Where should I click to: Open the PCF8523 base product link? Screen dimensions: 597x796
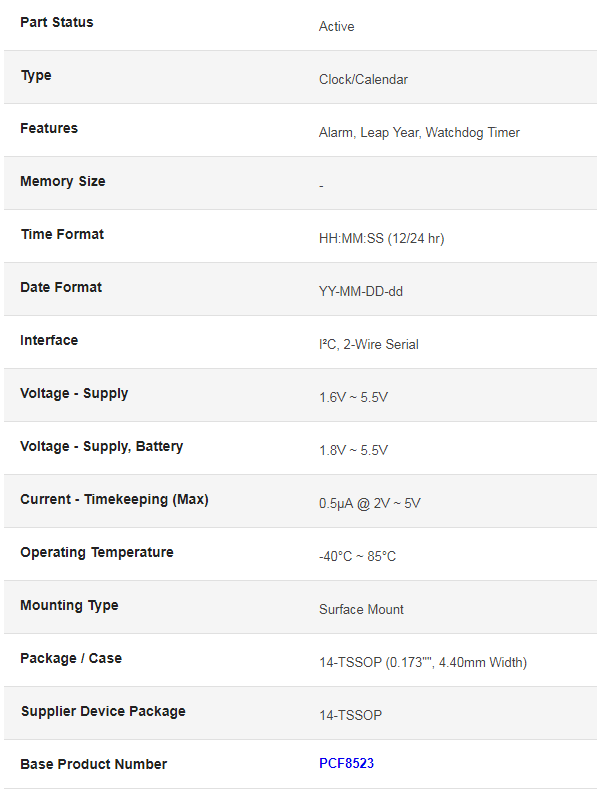pos(346,763)
